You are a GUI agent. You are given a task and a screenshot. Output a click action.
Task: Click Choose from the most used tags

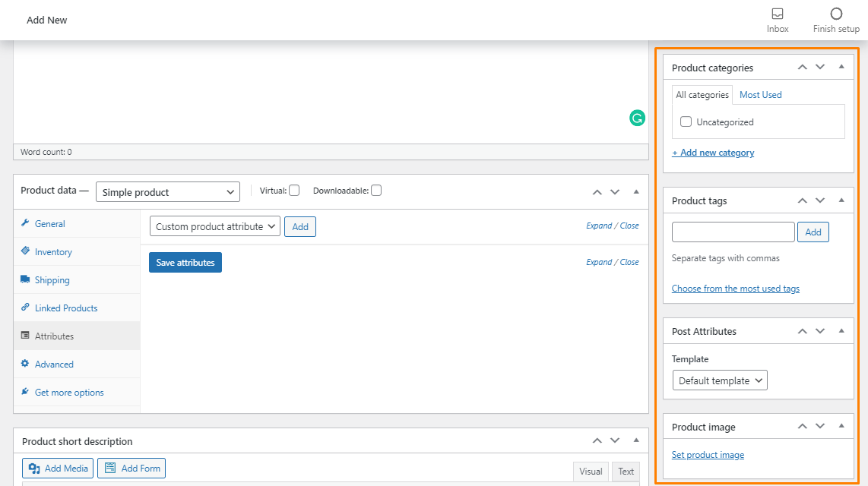(736, 289)
